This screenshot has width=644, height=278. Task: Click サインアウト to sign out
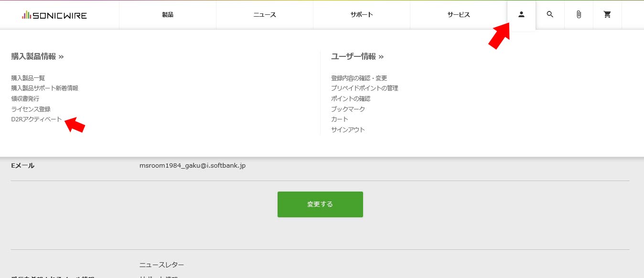[x=348, y=130]
